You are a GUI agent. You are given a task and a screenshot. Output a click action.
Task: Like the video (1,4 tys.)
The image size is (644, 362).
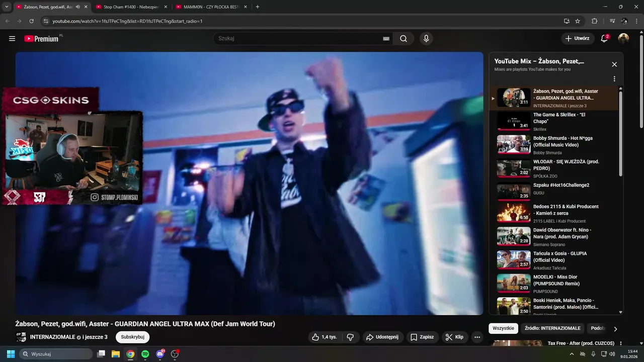324,337
